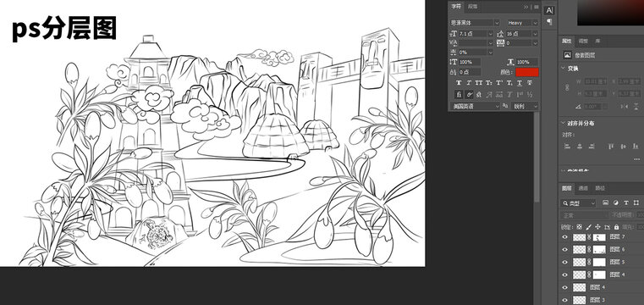
Task: Apply Underline text style icon
Action: click(520, 83)
